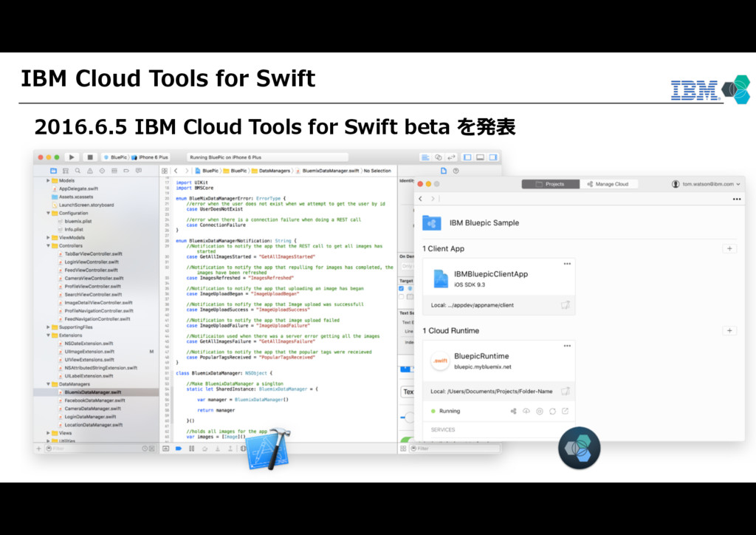Expand the ViewModels folder
Viewport: 756px width, 535px height.
pos(48,237)
